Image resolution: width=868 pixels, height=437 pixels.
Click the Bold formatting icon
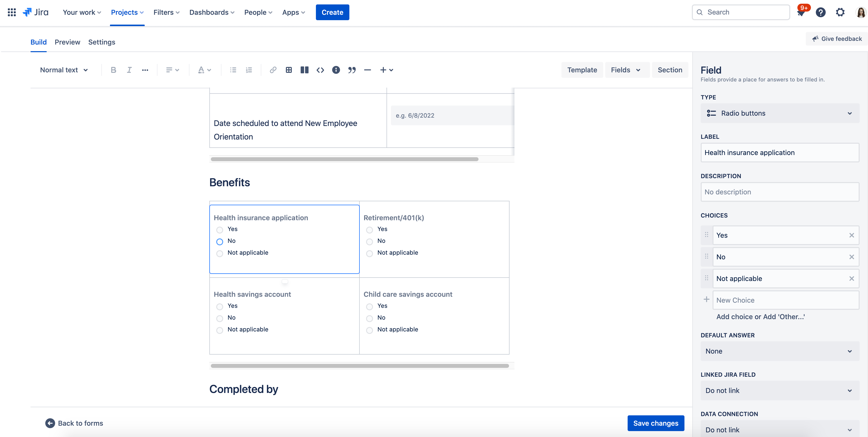coord(113,70)
